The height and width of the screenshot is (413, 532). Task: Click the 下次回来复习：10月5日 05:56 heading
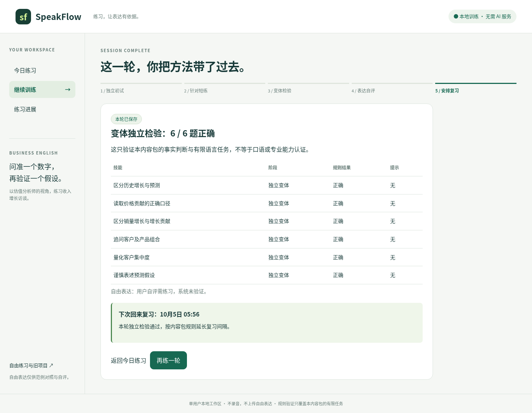[x=159, y=314]
